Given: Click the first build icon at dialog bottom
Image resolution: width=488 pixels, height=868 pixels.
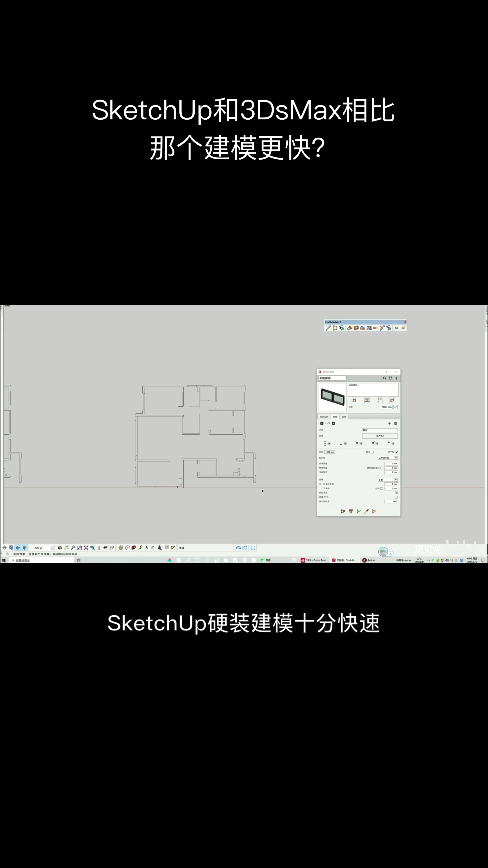Looking at the screenshot, I should coord(343,511).
